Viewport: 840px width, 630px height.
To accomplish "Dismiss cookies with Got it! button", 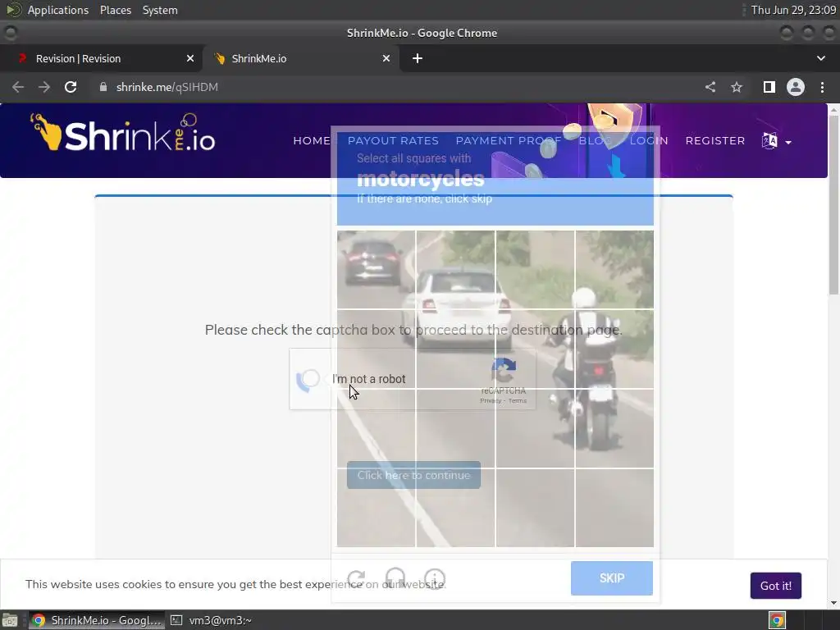I will pos(776,586).
